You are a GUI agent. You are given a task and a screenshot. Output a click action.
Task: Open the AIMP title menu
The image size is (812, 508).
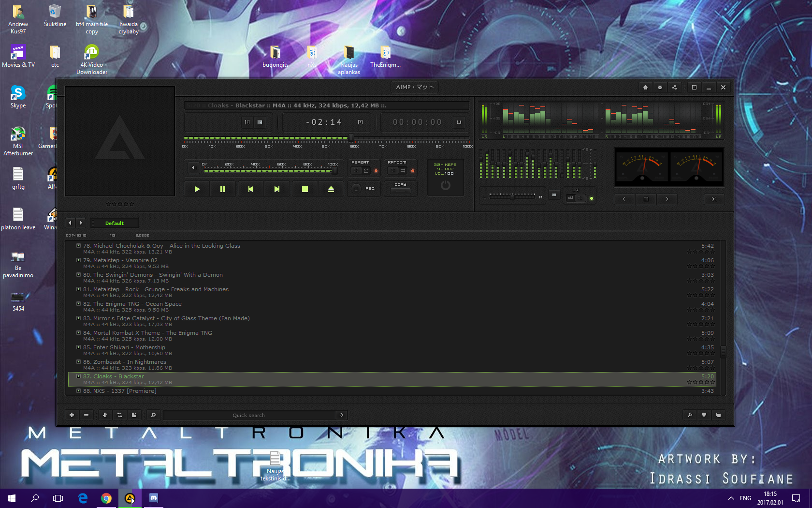pyautogui.click(x=415, y=87)
